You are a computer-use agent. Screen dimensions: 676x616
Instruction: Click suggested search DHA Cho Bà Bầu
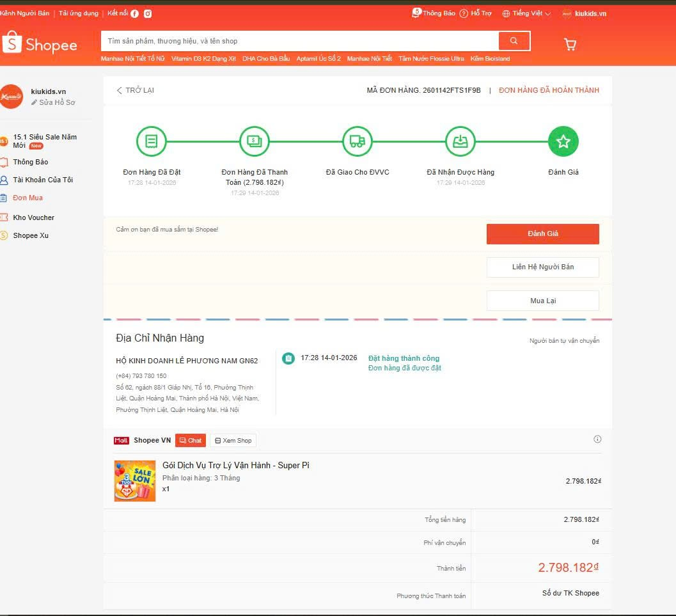pos(266,59)
